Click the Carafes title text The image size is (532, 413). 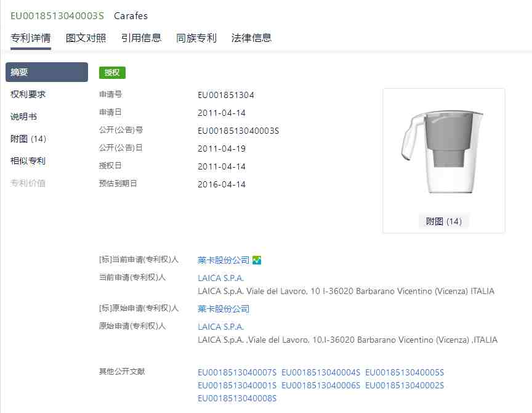click(x=131, y=16)
